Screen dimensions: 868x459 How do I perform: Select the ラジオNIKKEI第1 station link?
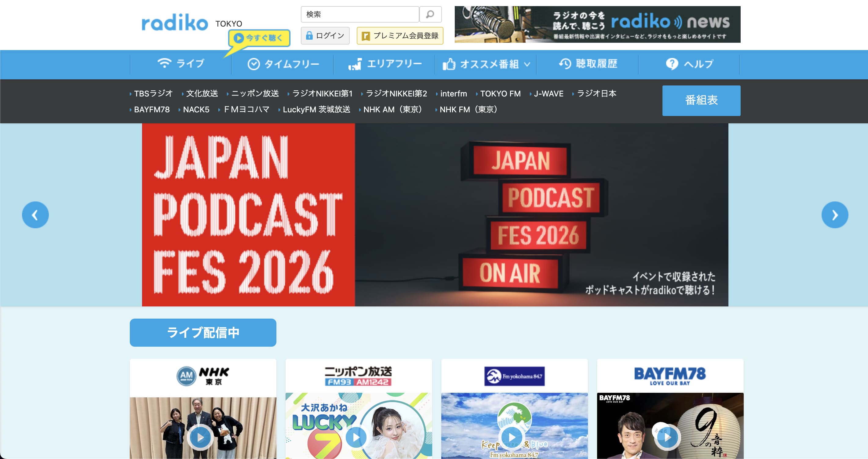pyautogui.click(x=322, y=94)
